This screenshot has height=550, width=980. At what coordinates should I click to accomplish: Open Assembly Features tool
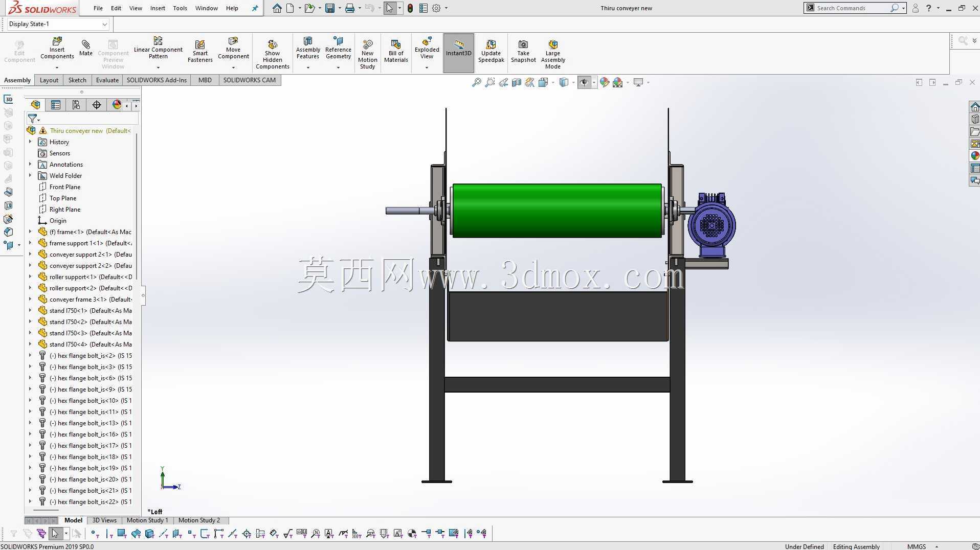point(308,48)
